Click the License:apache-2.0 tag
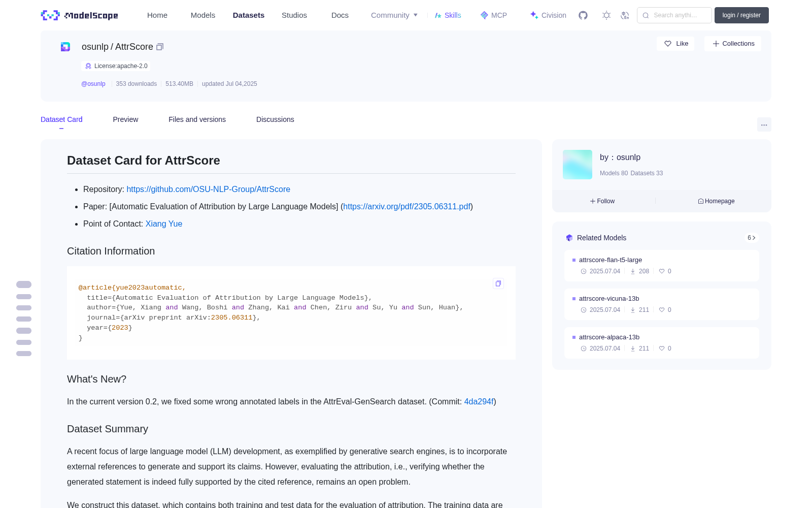The height and width of the screenshot is (508, 812). pyautogui.click(x=116, y=66)
